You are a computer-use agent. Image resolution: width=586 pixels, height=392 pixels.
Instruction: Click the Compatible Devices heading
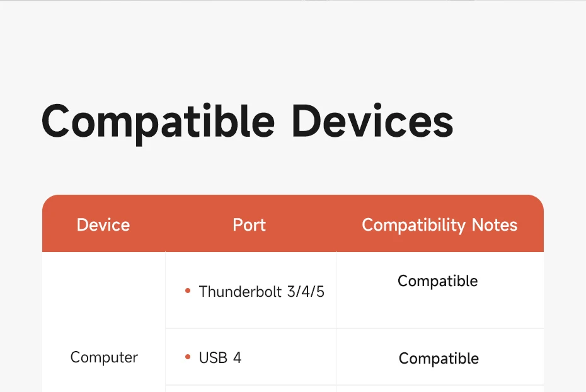[x=248, y=122]
